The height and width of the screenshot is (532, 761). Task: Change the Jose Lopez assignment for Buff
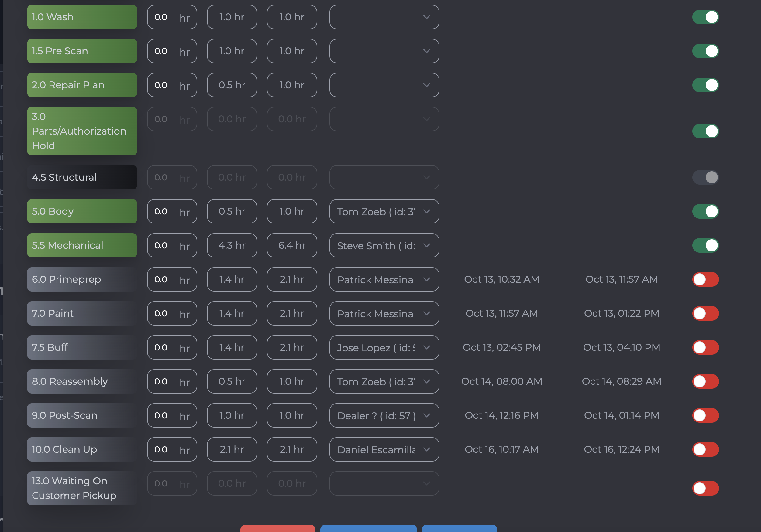384,347
